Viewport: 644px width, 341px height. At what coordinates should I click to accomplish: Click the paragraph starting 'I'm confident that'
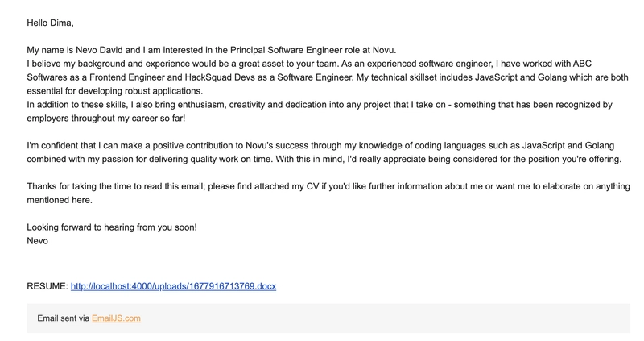(x=324, y=152)
